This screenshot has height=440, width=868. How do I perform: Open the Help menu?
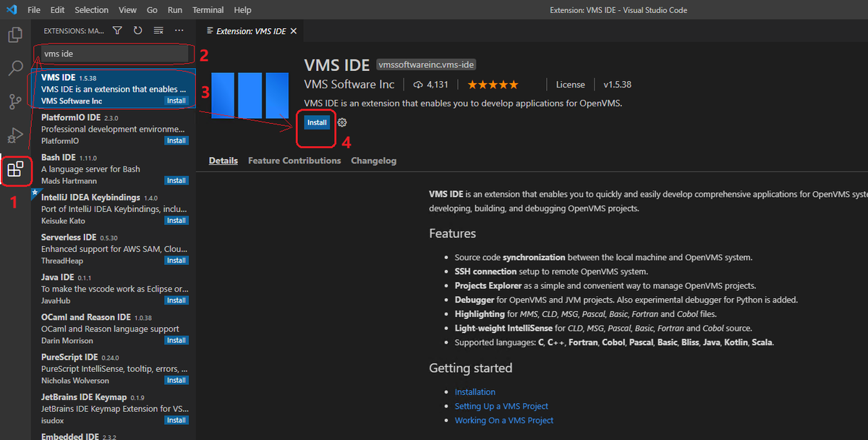[x=242, y=9]
